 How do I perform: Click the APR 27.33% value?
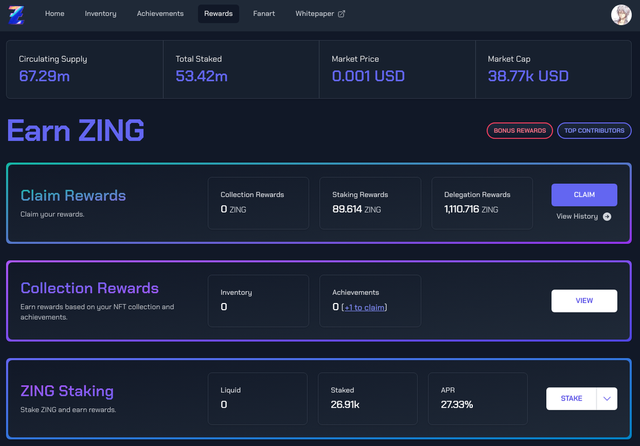pyautogui.click(x=457, y=405)
